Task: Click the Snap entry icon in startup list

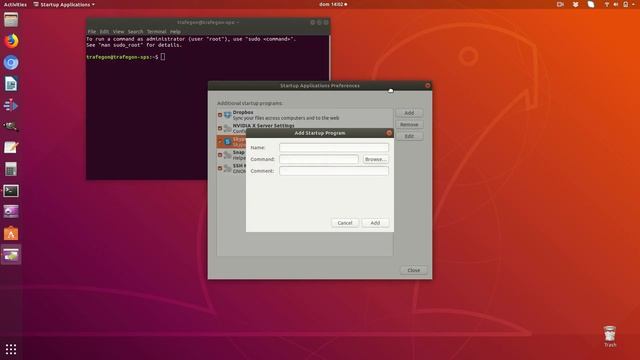Action: coord(227,155)
